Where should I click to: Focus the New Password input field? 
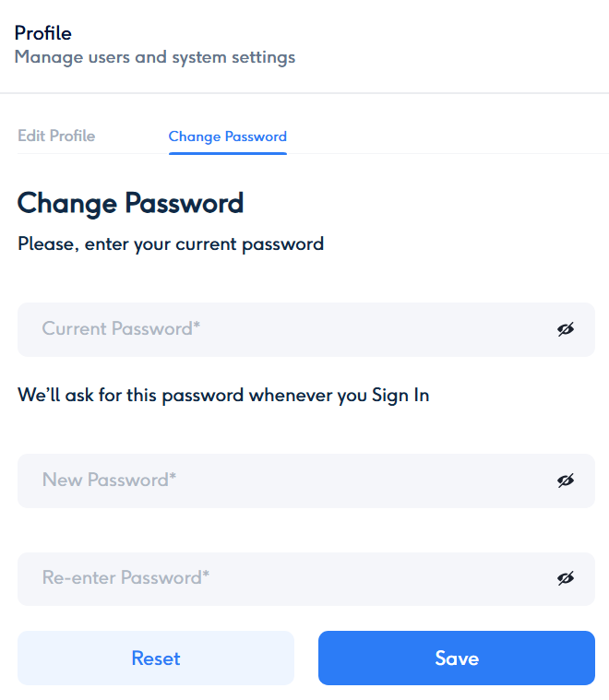(x=277, y=481)
